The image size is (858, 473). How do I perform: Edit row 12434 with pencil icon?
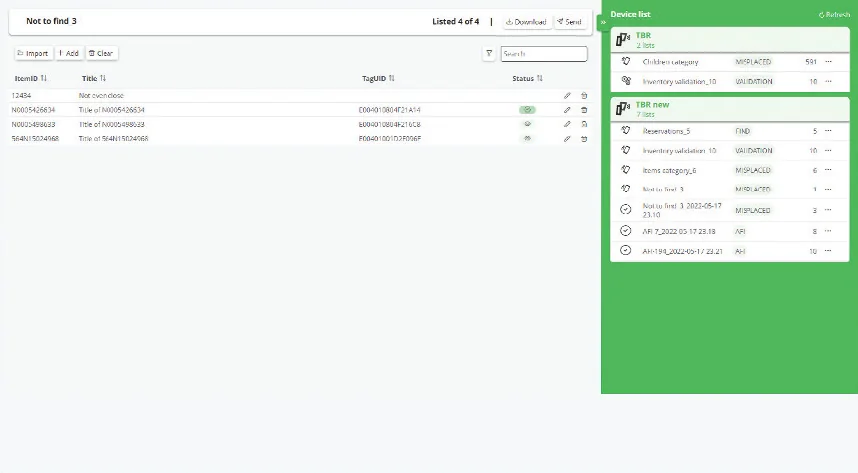567,96
